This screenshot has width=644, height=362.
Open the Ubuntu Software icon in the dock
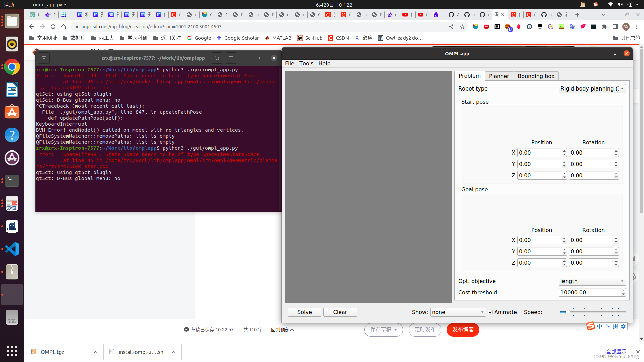[x=12, y=112]
